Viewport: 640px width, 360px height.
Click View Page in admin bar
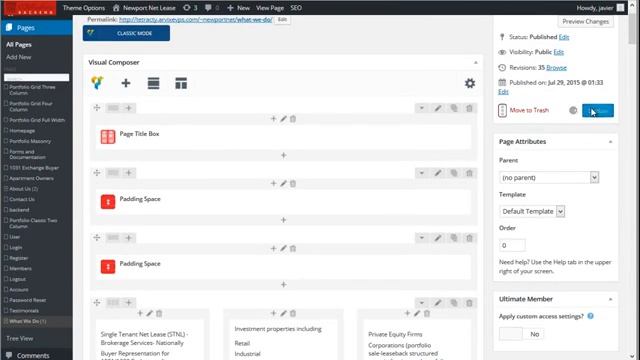click(x=270, y=8)
